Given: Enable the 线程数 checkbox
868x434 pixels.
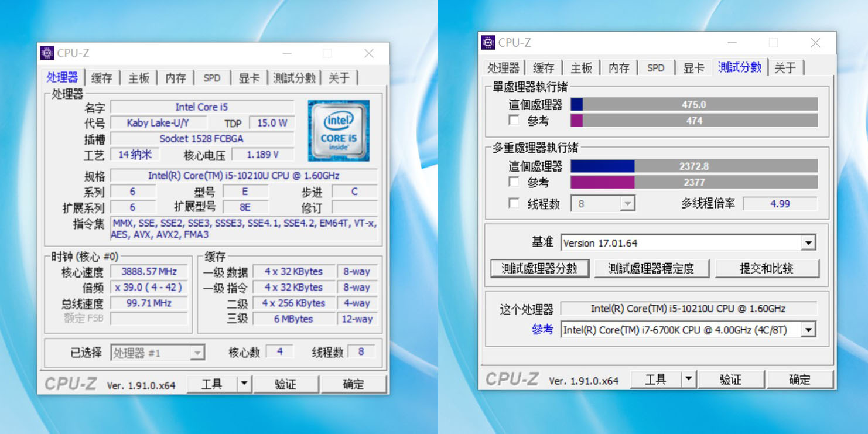Looking at the screenshot, I should click(x=514, y=203).
